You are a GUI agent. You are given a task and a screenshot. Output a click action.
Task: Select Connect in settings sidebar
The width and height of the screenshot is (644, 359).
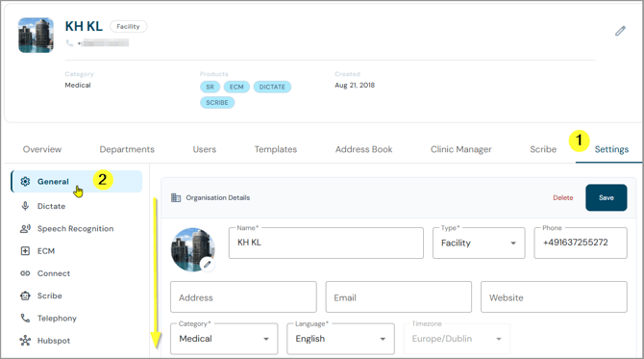click(54, 273)
